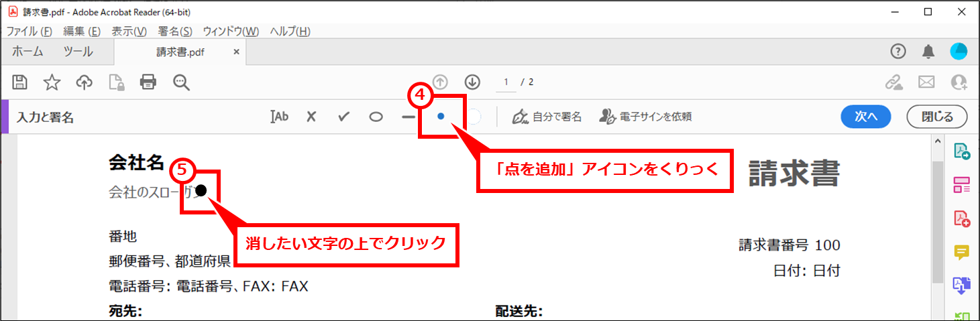Select the circle (oval) tool
Image resolution: width=980 pixels, height=321 pixels.
[x=376, y=117]
